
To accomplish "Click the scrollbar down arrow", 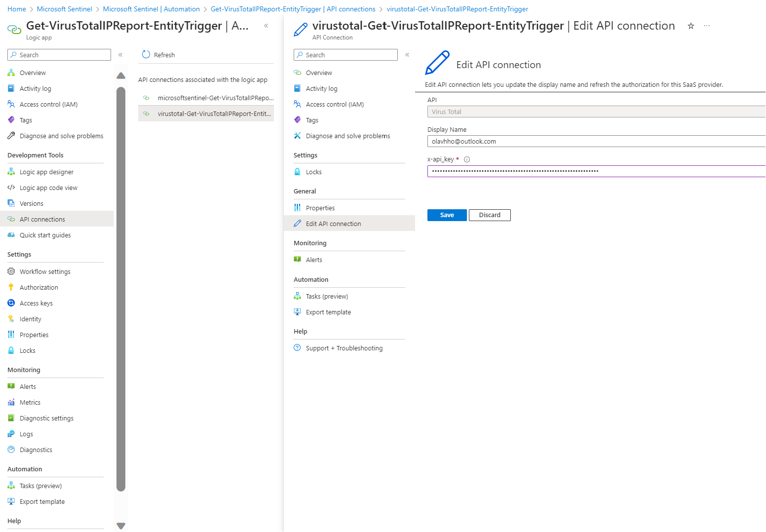I will point(121,526).
